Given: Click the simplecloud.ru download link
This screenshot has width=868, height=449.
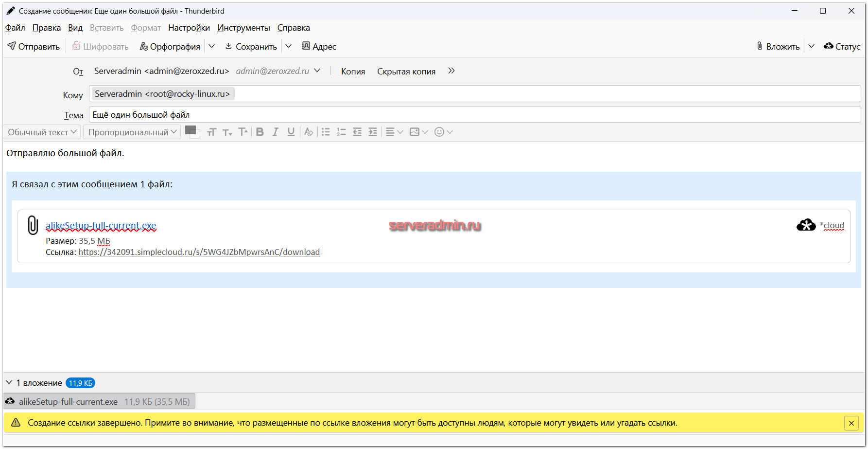Looking at the screenshot, I should (x=199, y=252).
